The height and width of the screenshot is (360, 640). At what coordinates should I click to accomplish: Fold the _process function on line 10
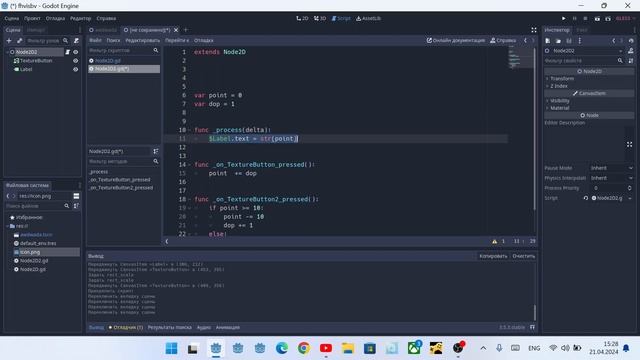click(x=189, y=130)
